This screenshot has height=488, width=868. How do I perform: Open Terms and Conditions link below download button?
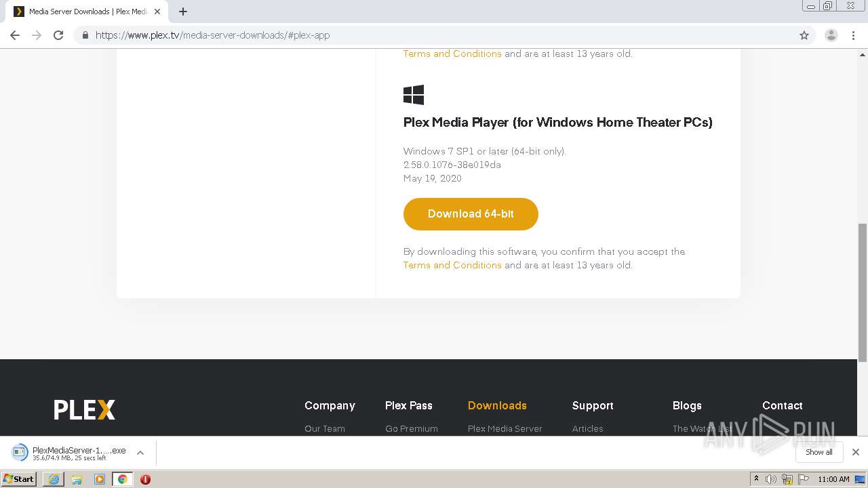452,265
